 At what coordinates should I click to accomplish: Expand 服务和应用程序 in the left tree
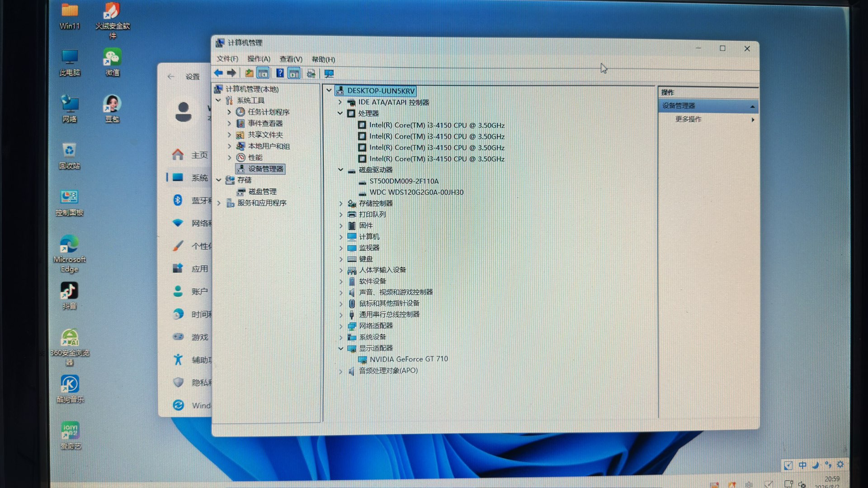click(219, 203)
